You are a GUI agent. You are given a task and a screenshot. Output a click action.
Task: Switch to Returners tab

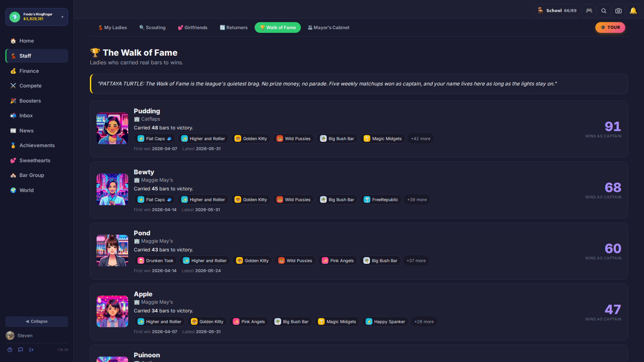(233, 27)
